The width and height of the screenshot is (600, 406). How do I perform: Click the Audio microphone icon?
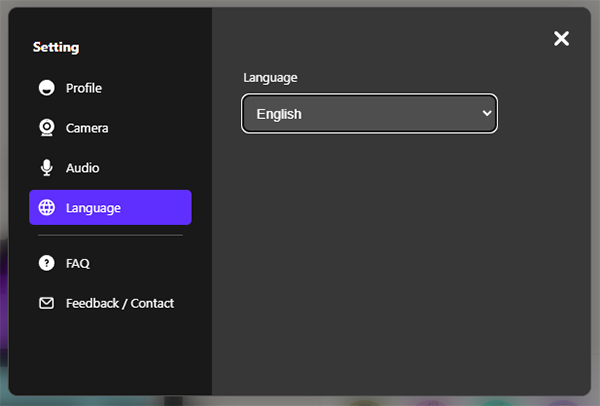point(47,168)
